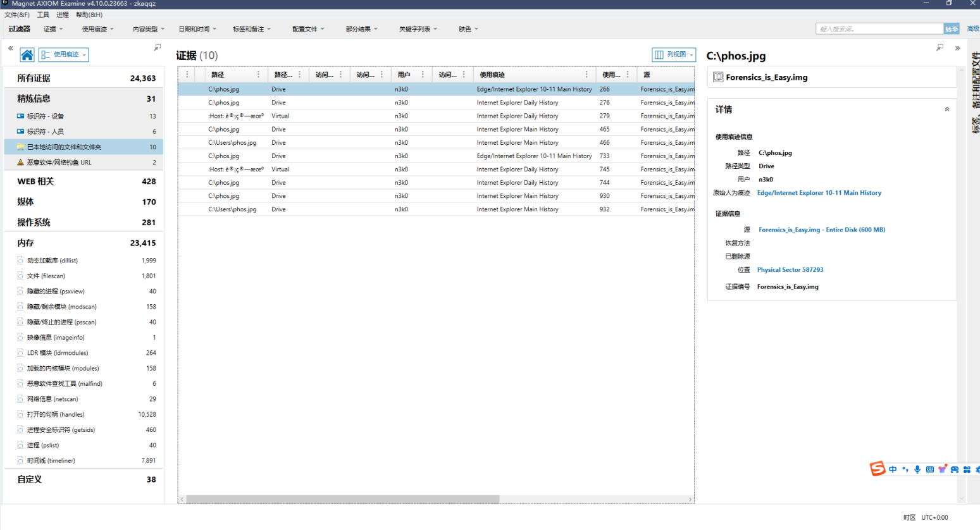Click the pin icon in the details pane
Screen dimensions: 980x530
pyautogui.click(x=940, y=47)
